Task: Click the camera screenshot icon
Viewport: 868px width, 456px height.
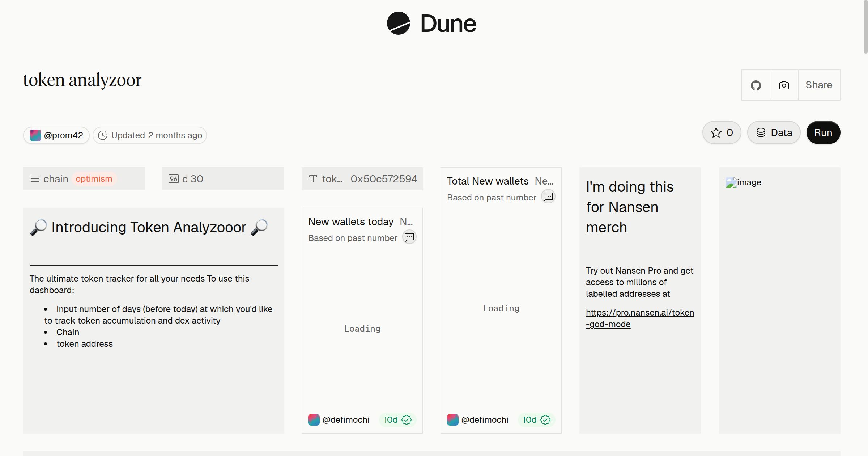Action: click(784, 85)
